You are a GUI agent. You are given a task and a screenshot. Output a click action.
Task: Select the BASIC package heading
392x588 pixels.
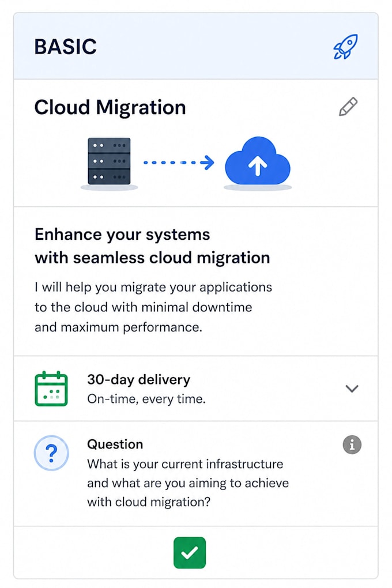pos(66,47)
